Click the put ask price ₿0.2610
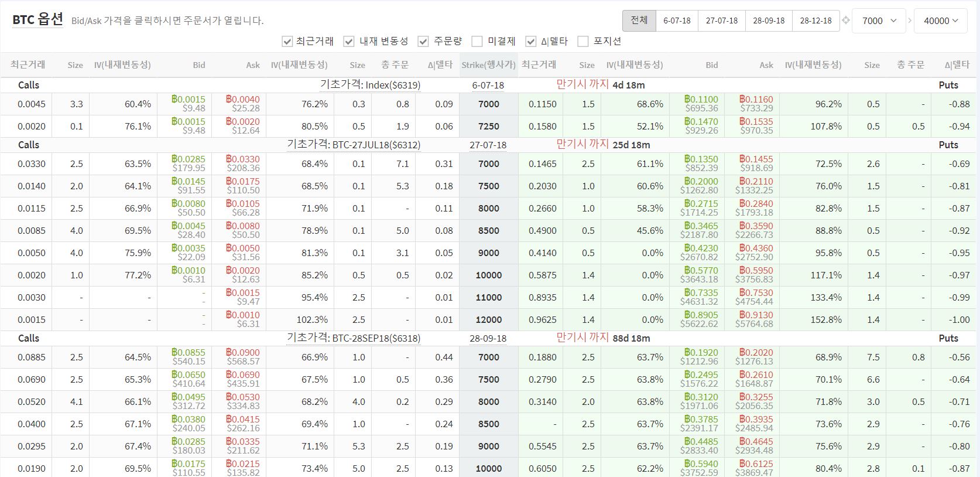Screen dimensions: 980x477 (x=756, y=375)
